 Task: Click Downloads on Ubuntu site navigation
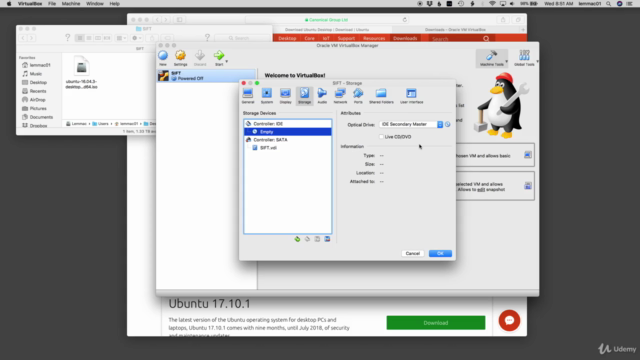(x=405, y=38)
